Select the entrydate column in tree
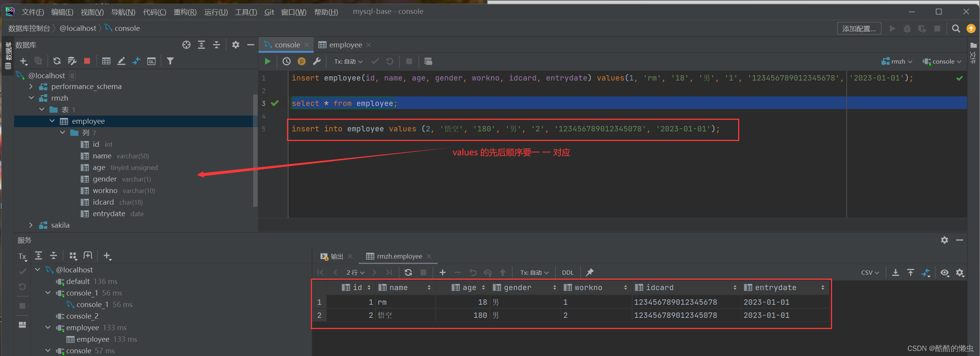980x356 pixels. 109,213
